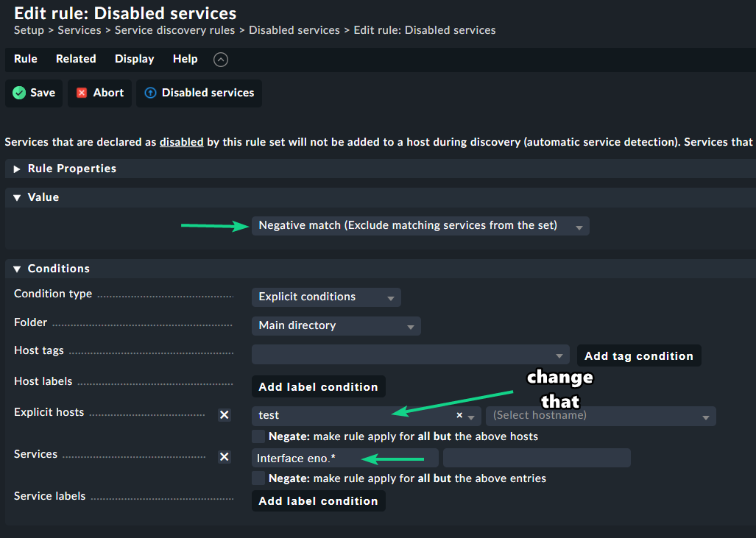Click the blue up-arrow Disabled services icon
This screenshot has height=538, width=756.
click(x=150, y=93)
